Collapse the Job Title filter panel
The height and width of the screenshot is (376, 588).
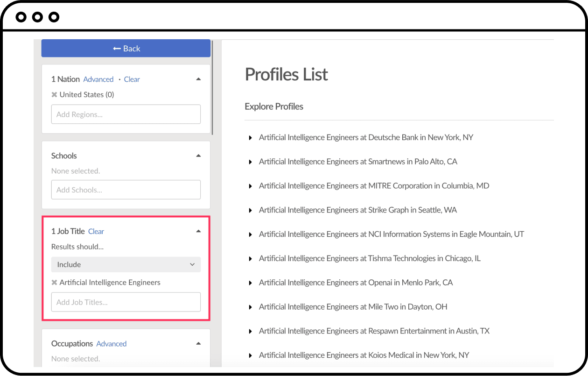(198, 231)
